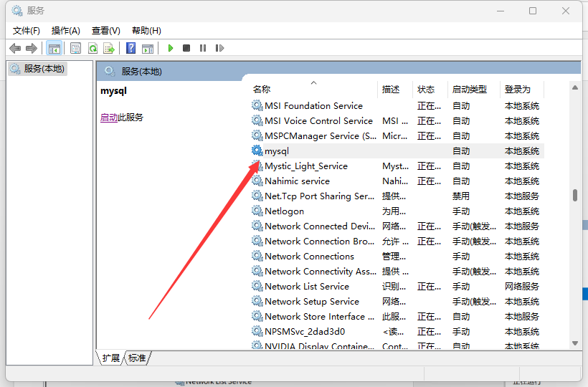
Task: Click the scrollbar down arrow of service list
Action: click(x=575, y=343)
